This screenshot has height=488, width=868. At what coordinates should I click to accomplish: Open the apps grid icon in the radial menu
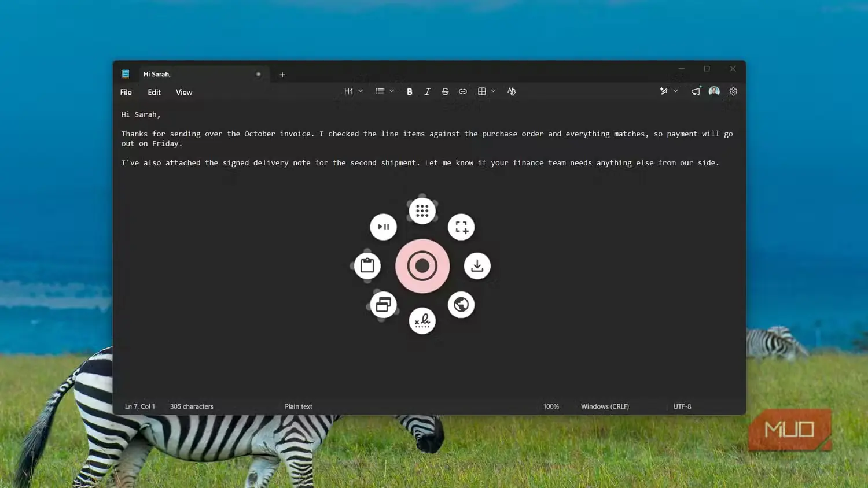422,211
